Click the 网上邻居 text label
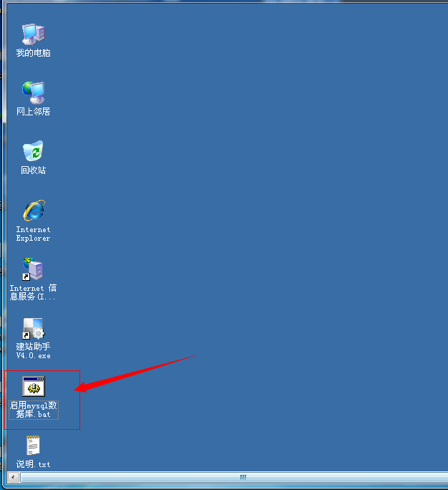 (33, 112)
